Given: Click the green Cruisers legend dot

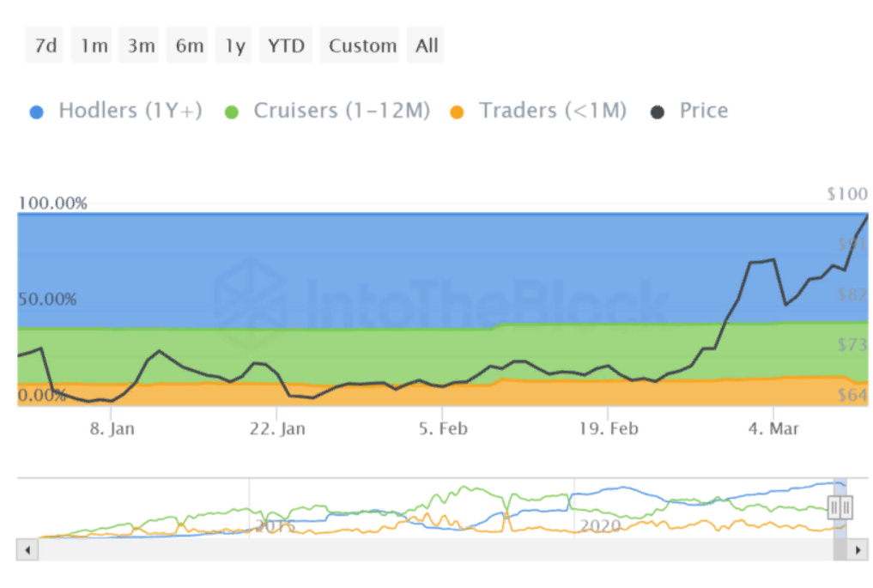Looking at the screenshot, I should [x=232, y=112].
